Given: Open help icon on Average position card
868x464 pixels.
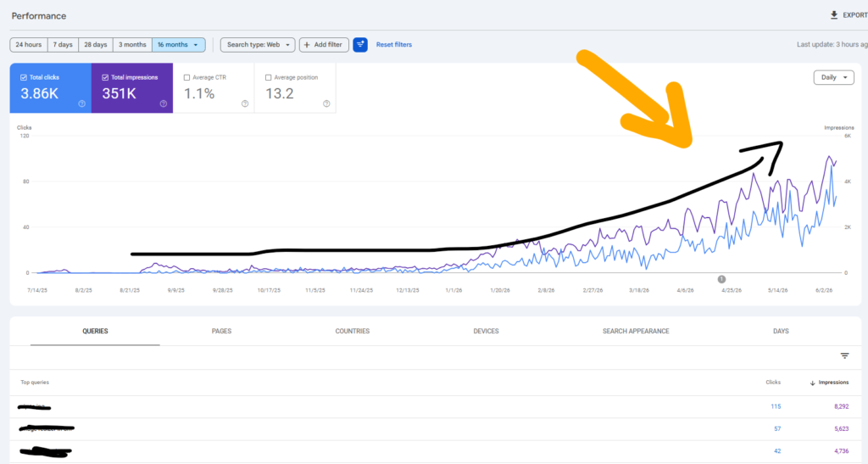Looking at the screenshot, I should pyautogui.click(x=326, y=103).
